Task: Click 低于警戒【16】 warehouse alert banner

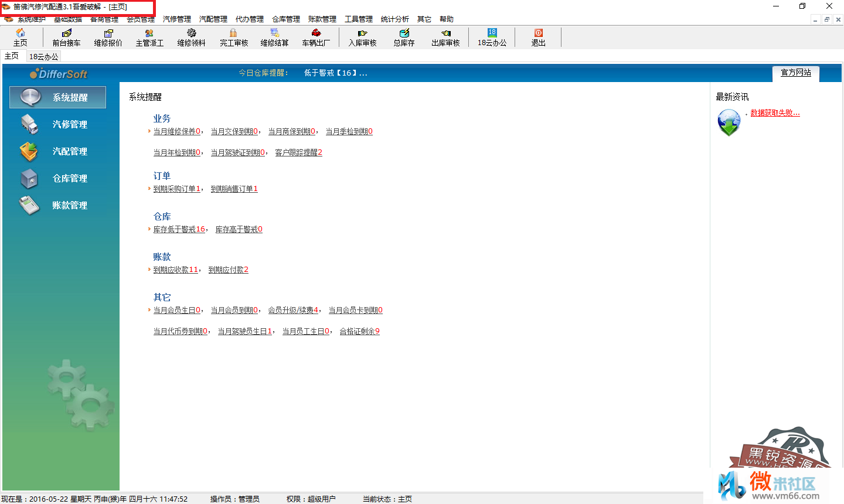Action: [335, 73]
